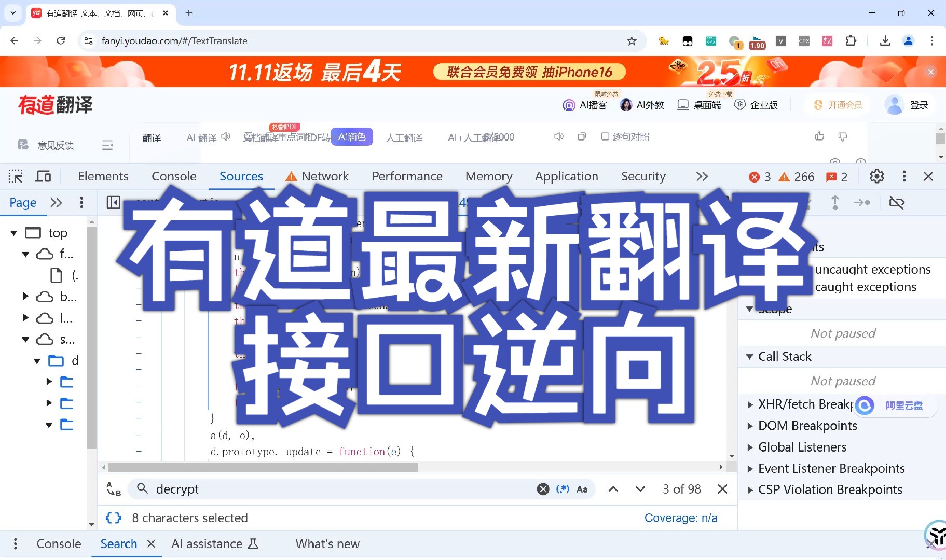
Task: Bookmark this page with the star icon
Action: click(632, 41)
